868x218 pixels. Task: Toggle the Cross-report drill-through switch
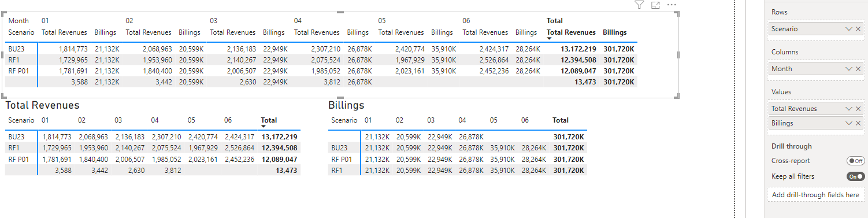[855, 161]
